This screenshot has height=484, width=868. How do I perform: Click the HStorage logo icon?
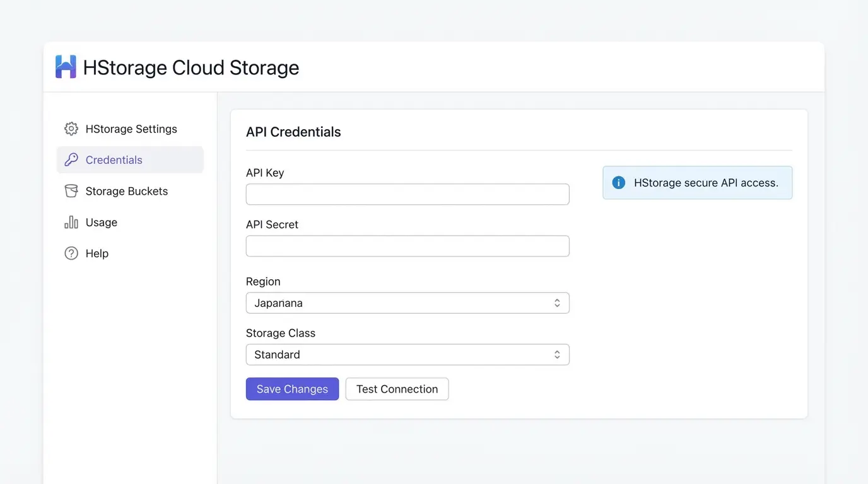(65, 66)
